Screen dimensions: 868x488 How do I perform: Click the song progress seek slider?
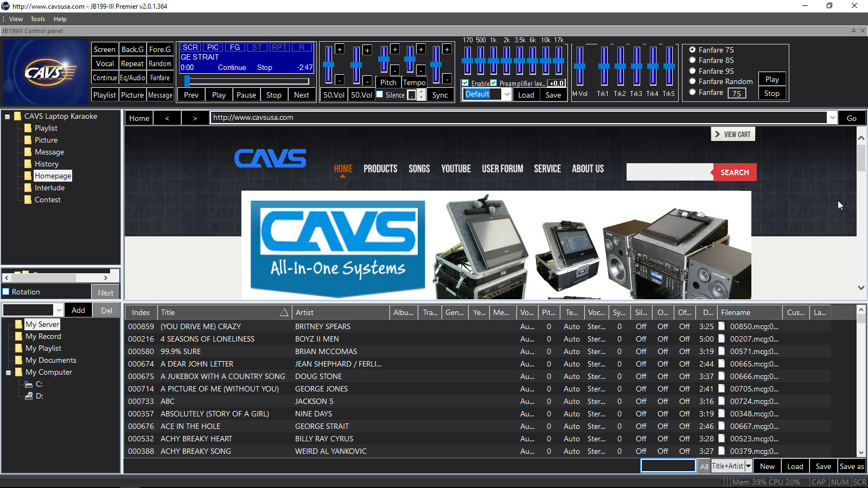coord(247,81)
